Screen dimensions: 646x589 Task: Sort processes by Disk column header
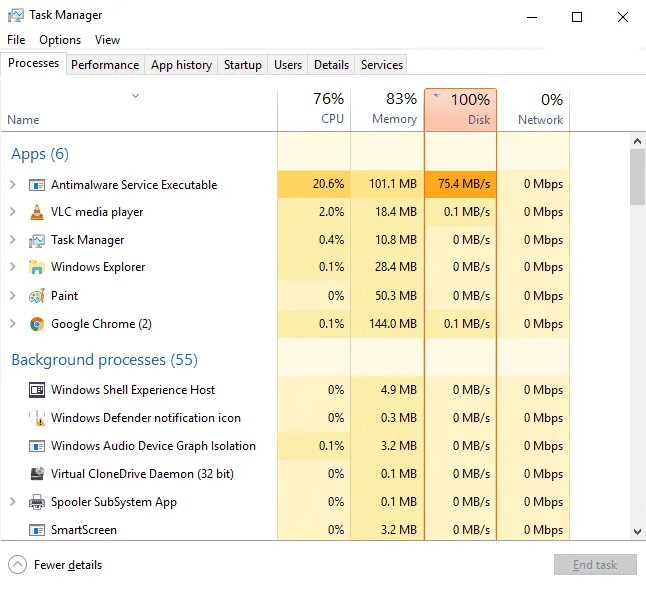click(x=461, y=109)
